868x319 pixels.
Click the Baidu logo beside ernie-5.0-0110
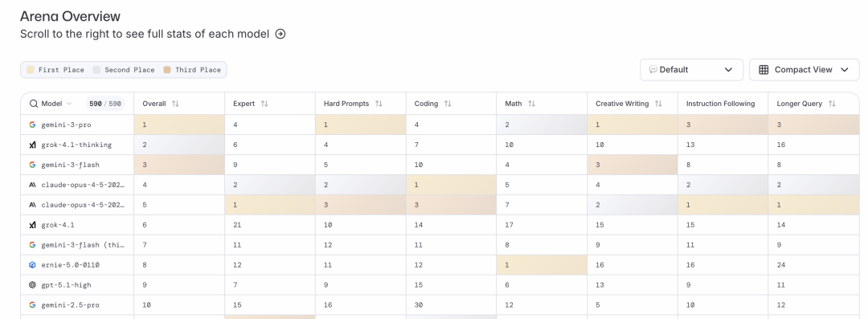(33, 264)
